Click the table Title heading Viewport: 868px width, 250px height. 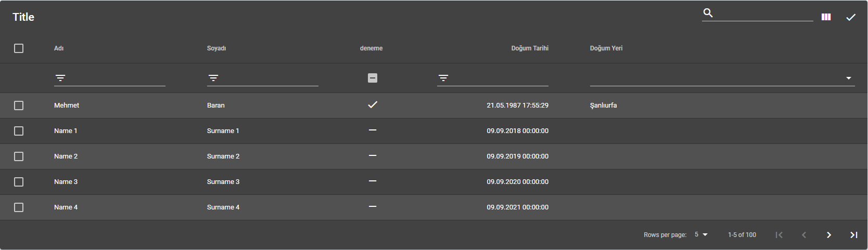(23, 17)
